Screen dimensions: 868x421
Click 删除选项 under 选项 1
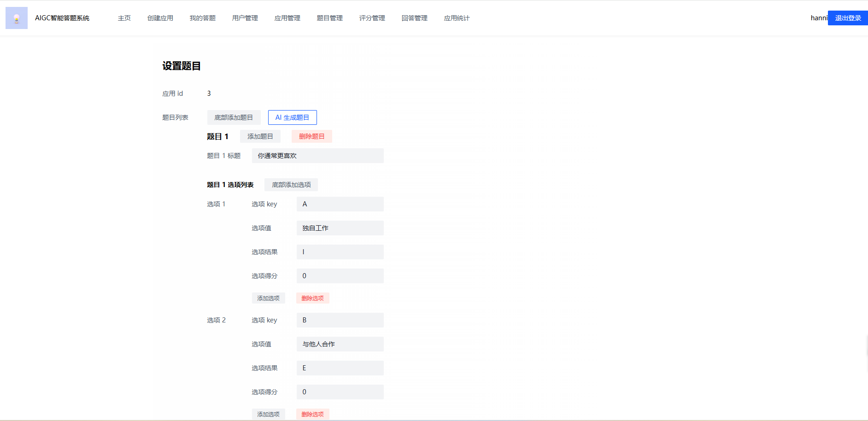(x=313, y=298)
